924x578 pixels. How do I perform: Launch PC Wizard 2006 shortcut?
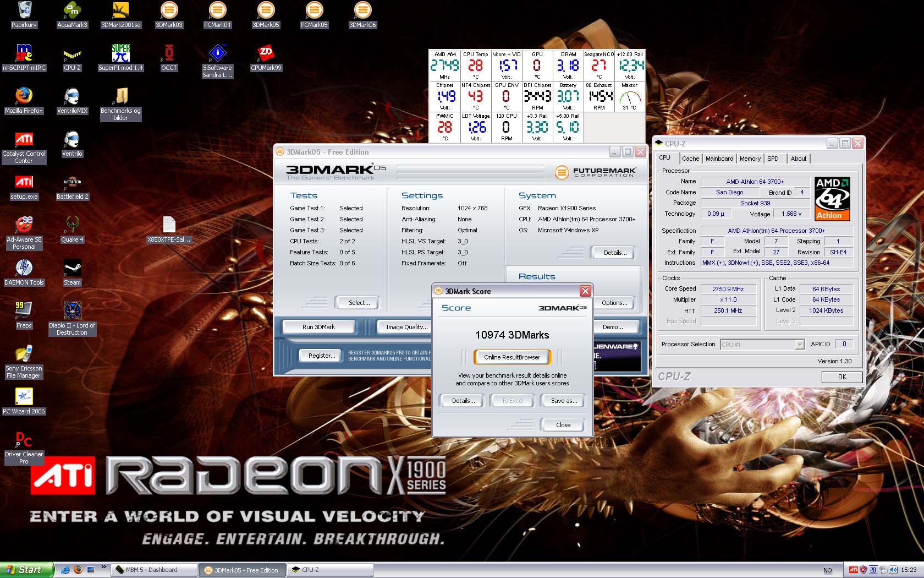tap(24, 401)
